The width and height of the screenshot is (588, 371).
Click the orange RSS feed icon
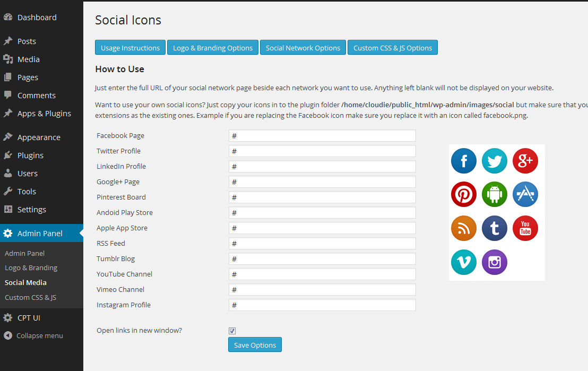[463, 228]
